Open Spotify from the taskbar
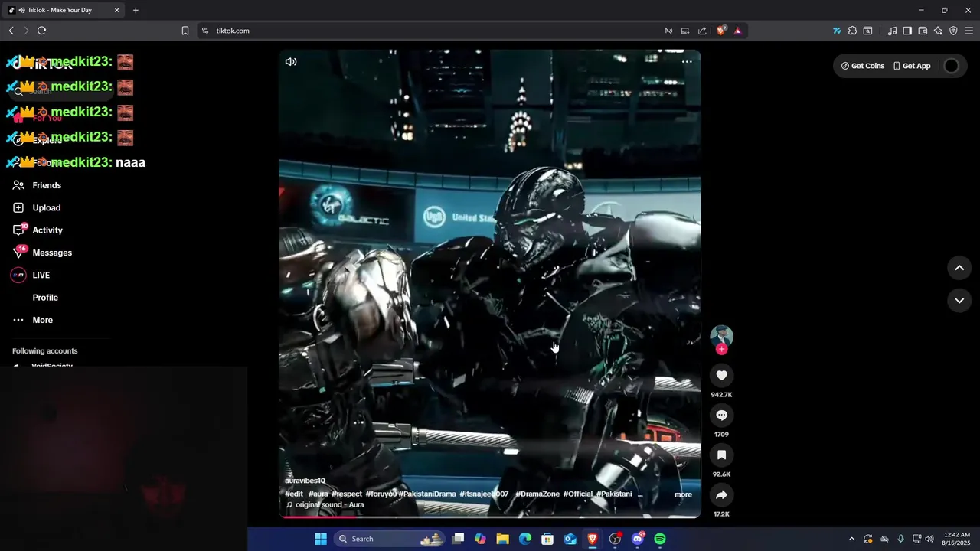The height and width of the screenshot is (551, 980). (660, 539)
